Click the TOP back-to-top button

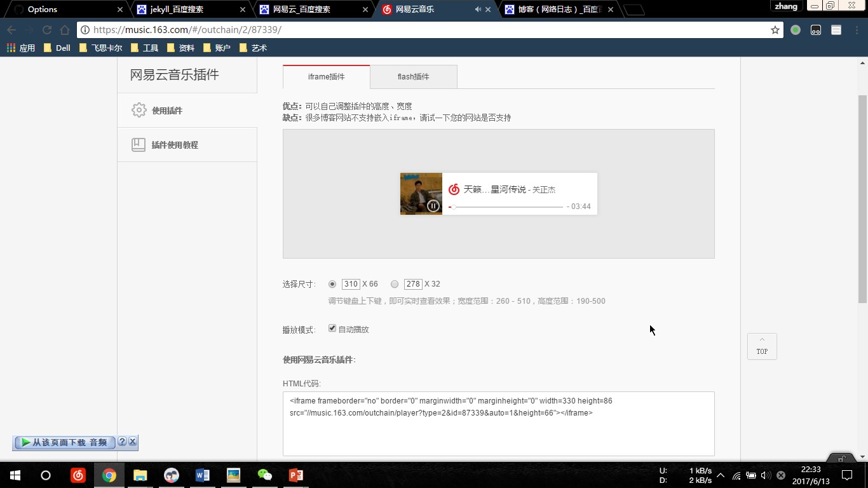pyautogui.click(x=762, y=346)
